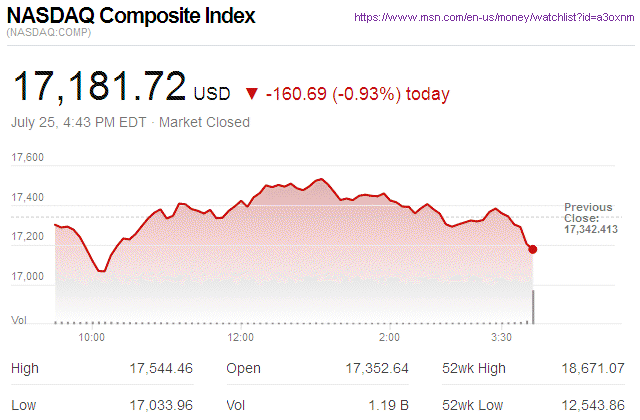
Task: Click the red endpoint dot on chart line
Action: point(532,249)
